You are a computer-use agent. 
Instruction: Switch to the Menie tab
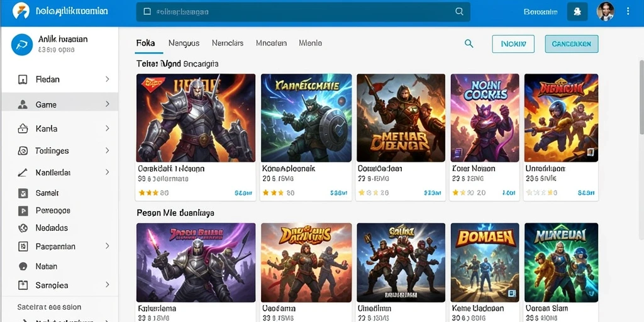[311, 43]
